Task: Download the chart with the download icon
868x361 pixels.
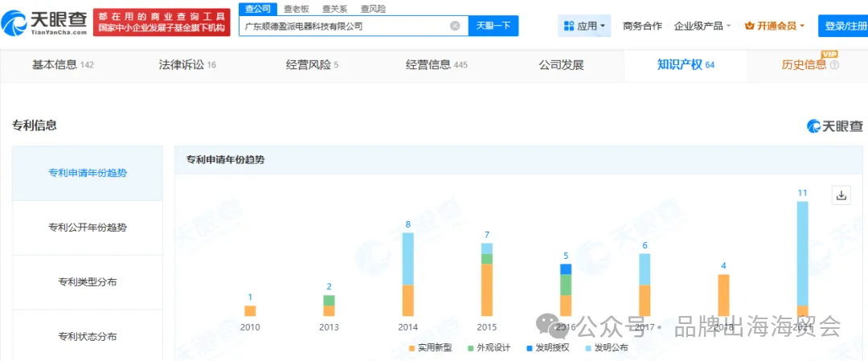Action: 841,195
